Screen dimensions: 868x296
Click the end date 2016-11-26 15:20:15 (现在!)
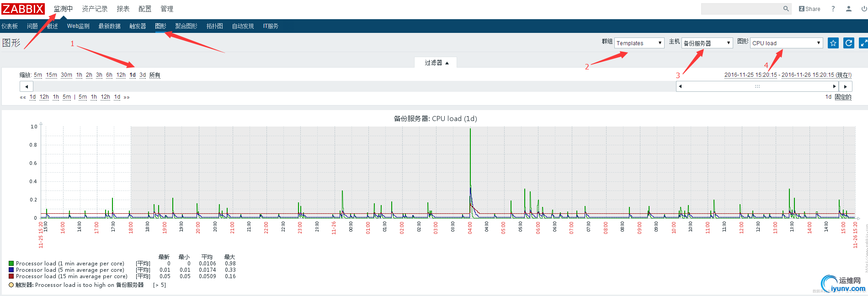(x=816, y=75)
